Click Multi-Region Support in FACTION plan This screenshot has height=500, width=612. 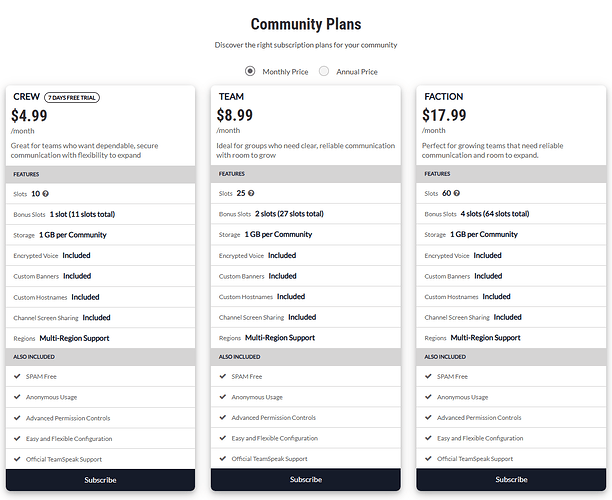(x=485, y=338)
